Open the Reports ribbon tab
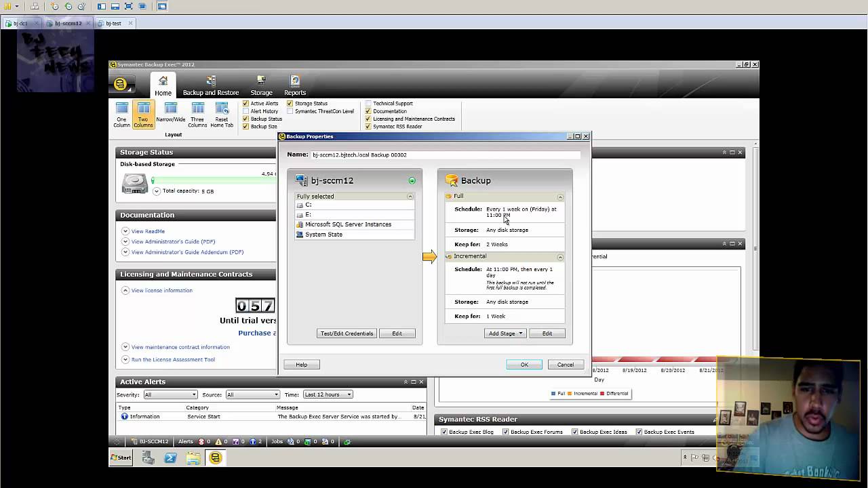Viewport: 868px width, 488px height. point(295,85)
